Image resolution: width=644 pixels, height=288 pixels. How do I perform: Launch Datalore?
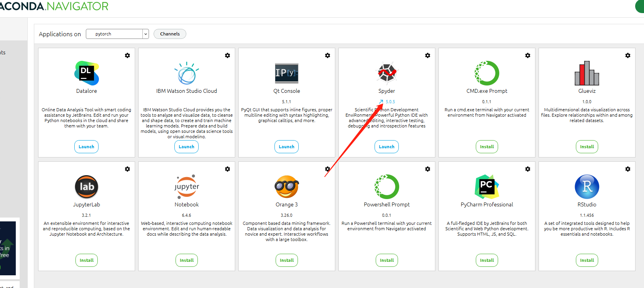pos(86,147)
